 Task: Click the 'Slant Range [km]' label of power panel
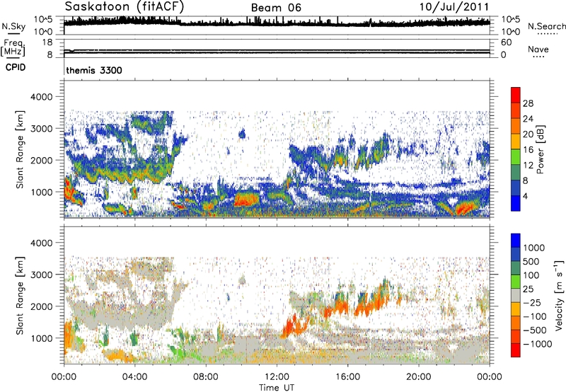point(20,149)
